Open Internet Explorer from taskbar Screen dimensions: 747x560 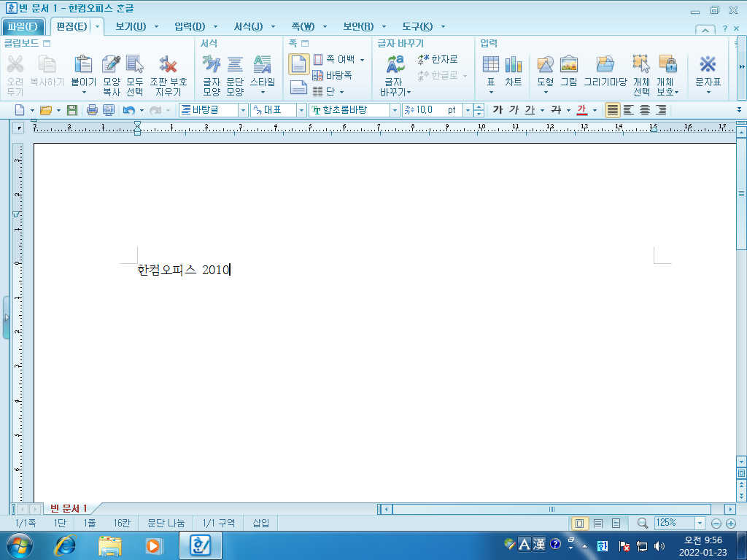[66, 545]
